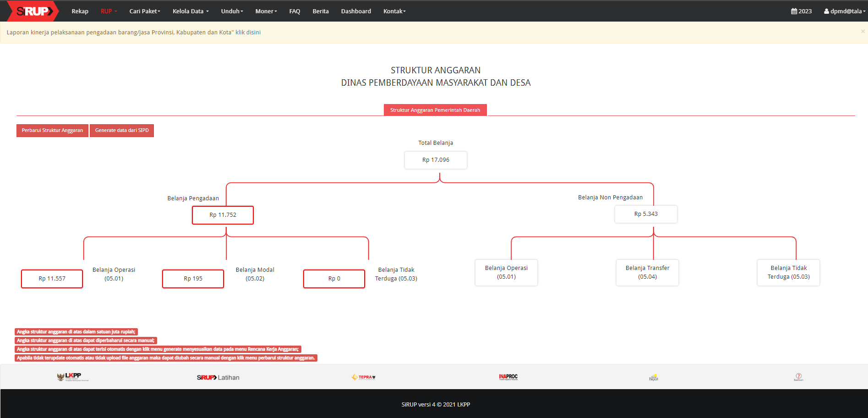Click Generate data dari SIPD button

tap(122, 131)
